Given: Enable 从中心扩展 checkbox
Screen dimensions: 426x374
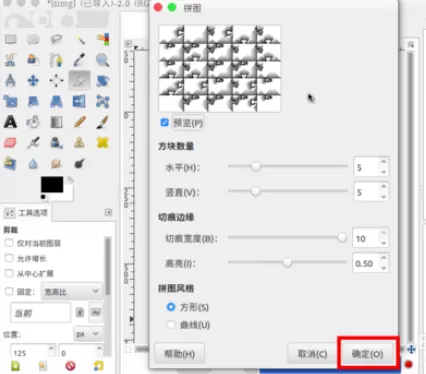Looking at the screenshot, I should coord(9,273).
